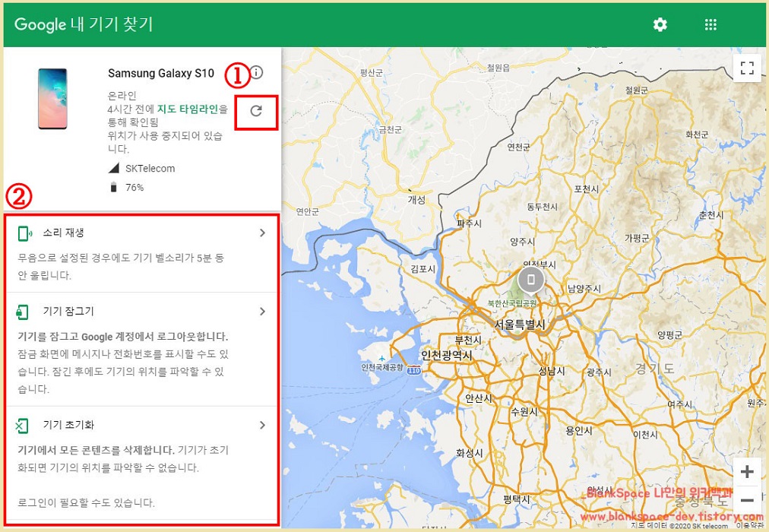The image size is (769, 532).
Task: Click 서울특별시 label on the map
Action: [x=519, y=325]
